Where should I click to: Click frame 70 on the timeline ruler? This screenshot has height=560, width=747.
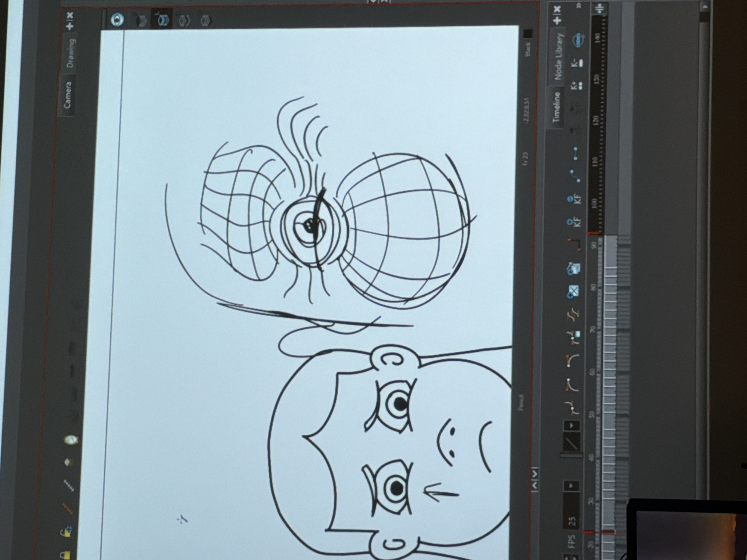click(592, 330)
